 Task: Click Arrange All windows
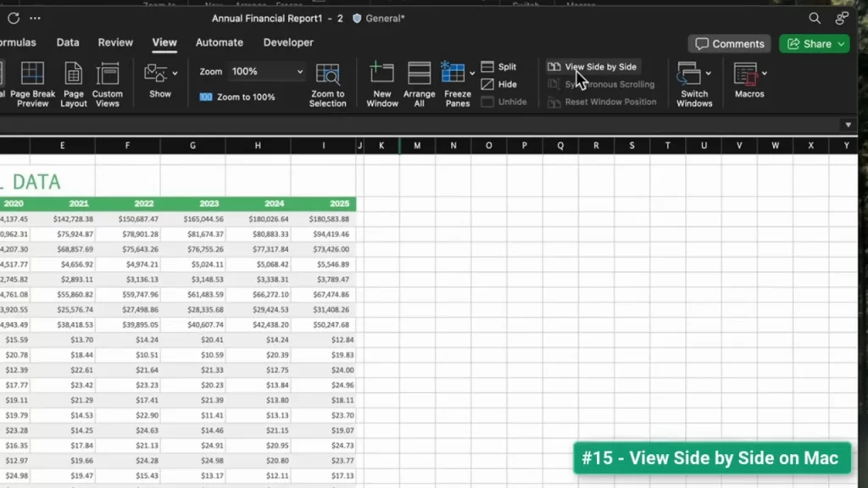419,82
